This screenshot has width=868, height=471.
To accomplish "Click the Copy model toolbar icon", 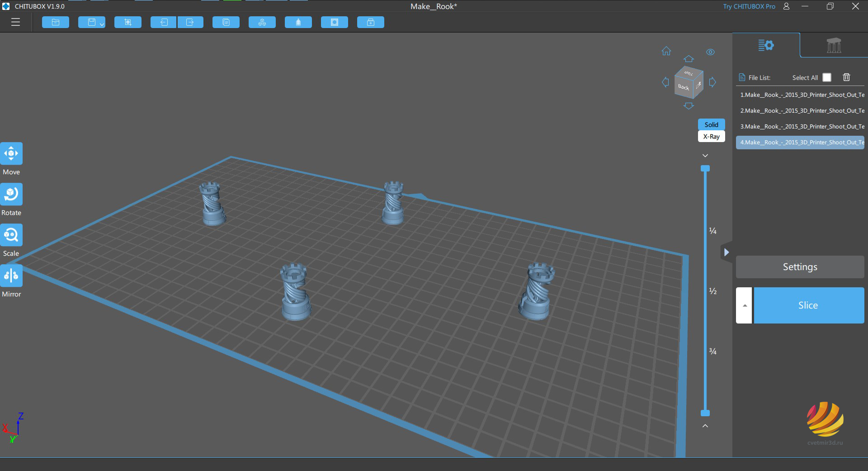I will click(226, 22).
